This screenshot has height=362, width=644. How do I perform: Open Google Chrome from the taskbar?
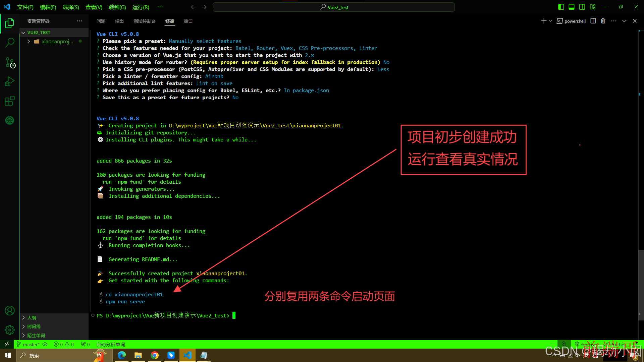point(155,355)
